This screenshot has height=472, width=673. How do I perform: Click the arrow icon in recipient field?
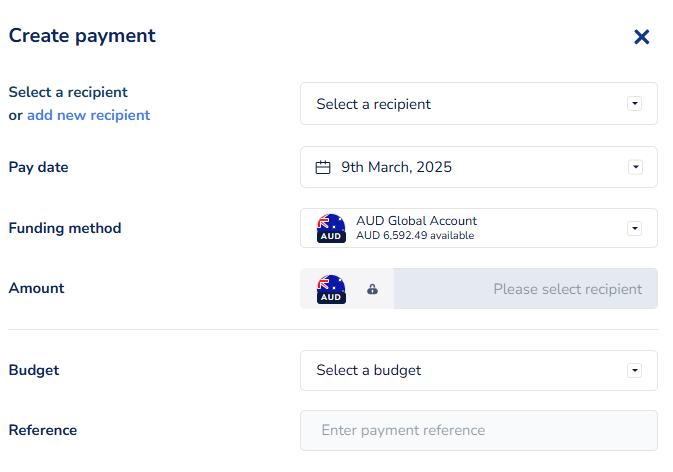(x=634, y=104)
